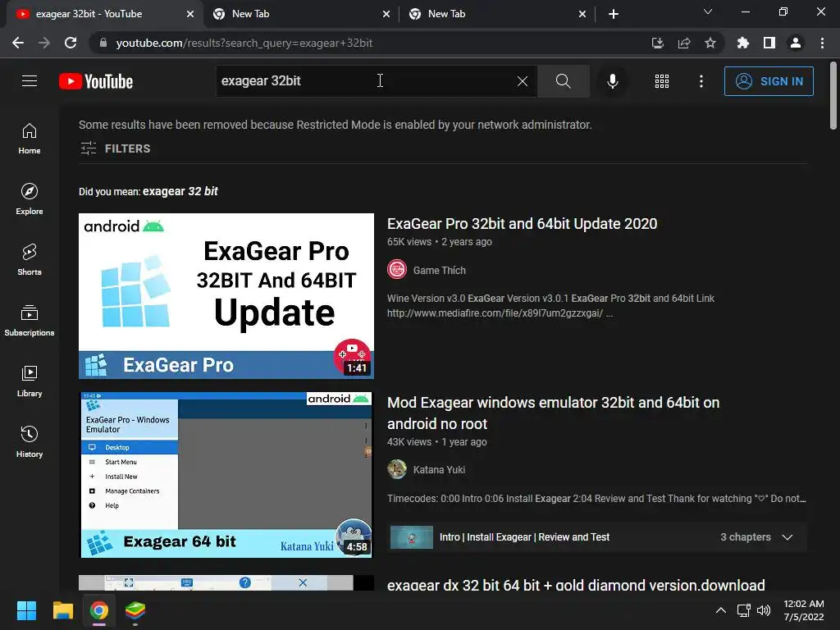Go to Home in the sidebar
The height and width of the screenshot is (630, 840).
(30, 138)
